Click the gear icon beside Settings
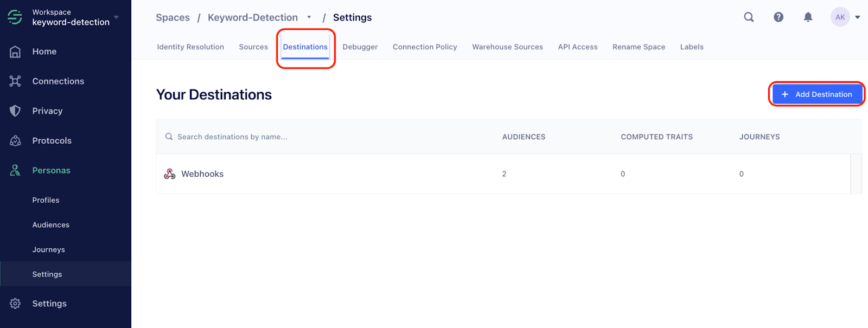Image resolution: width=868 pixels, height=328 pixels. 15,304
